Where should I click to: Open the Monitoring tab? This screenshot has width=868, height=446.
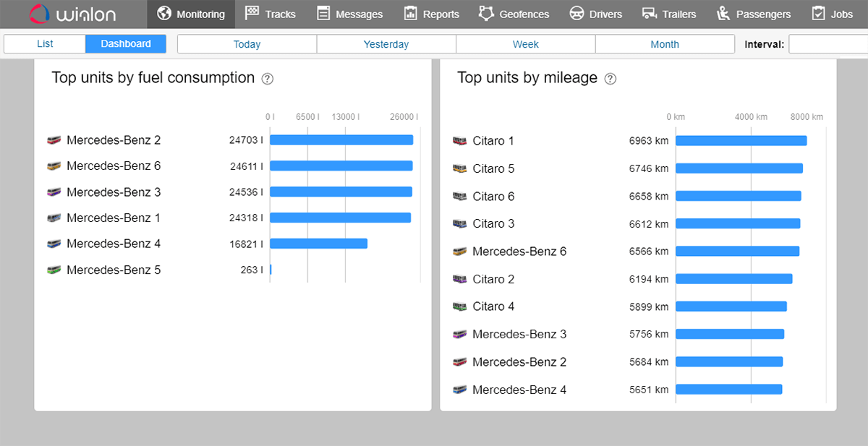point(191,14)
